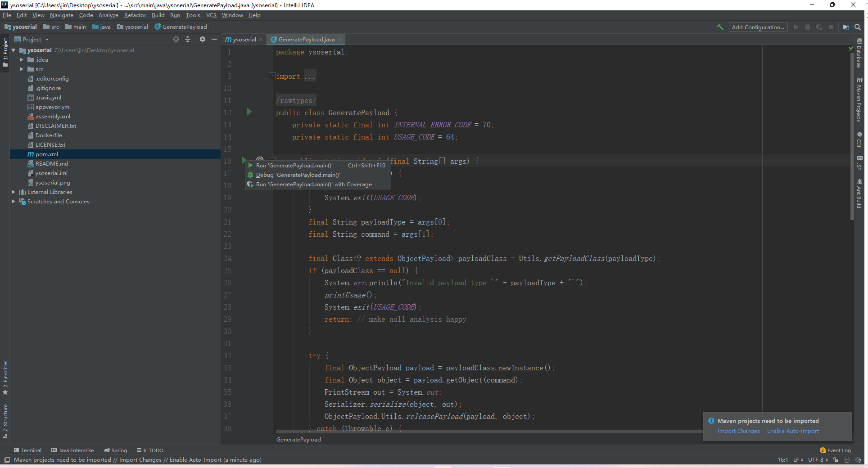Switch to the ysoserial editor tab
This screenshot has height=468, width=868.
coord(243,39)
